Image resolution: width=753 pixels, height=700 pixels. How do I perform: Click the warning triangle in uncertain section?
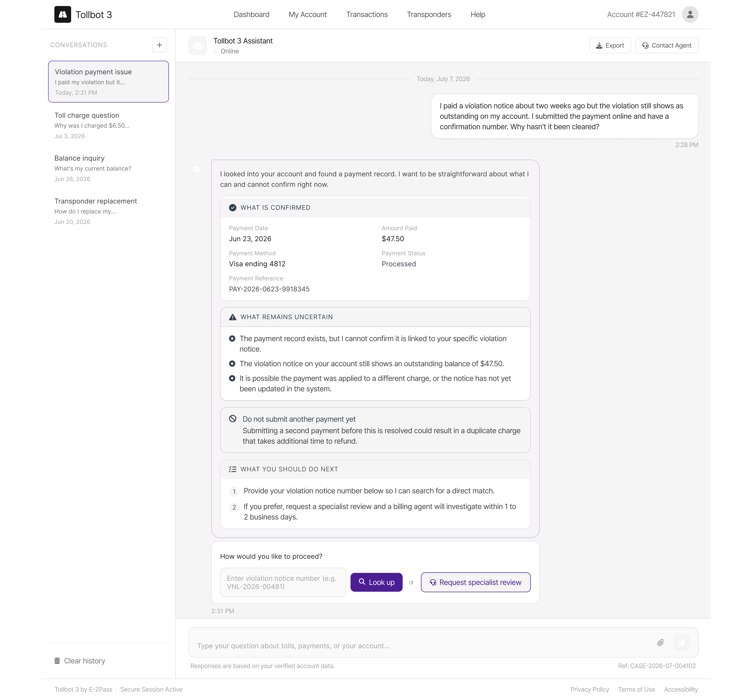click(232, 317)
